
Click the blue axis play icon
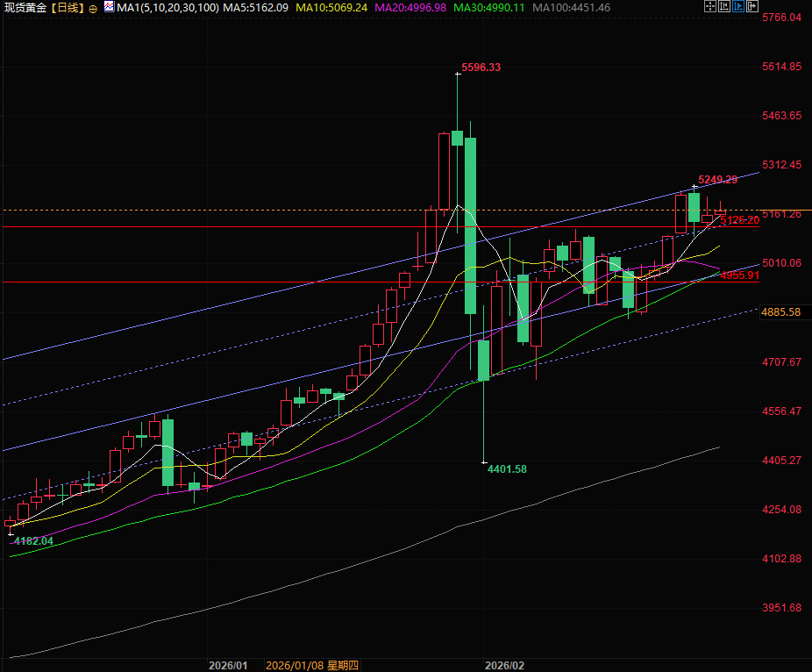(738, 6)
